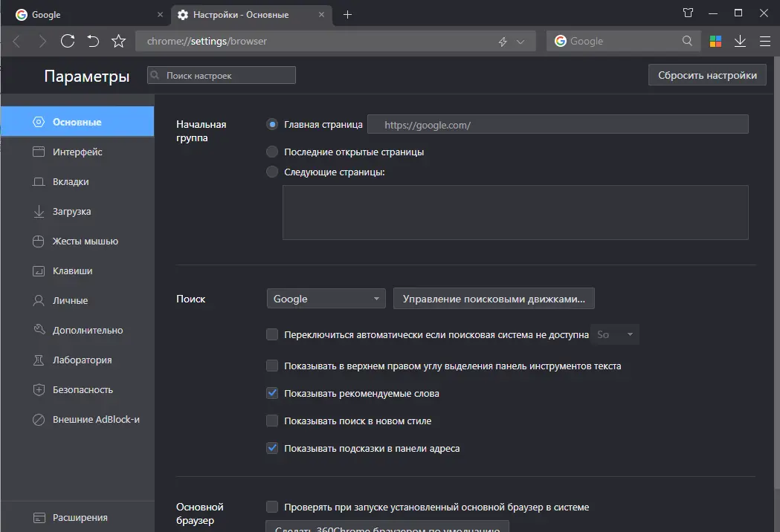This screenshot has height=532, width=780.
Task: Click the back navigation arrow
Action: pos(16,42)
